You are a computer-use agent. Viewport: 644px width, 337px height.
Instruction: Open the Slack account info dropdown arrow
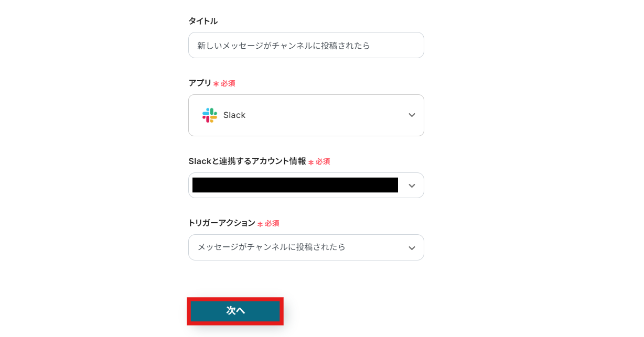(x=412, y=186)
